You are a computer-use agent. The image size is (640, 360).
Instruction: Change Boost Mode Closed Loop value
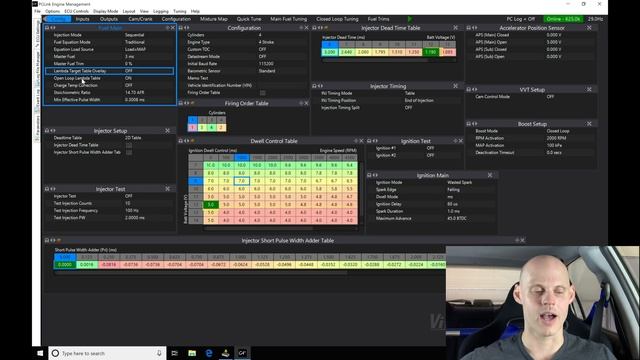(558, 131)
